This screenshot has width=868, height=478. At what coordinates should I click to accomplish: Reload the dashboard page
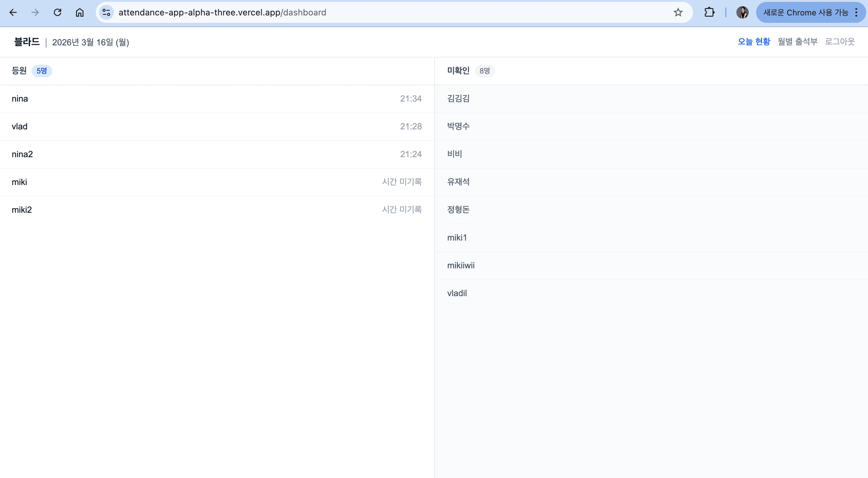(x=57, y=12)
